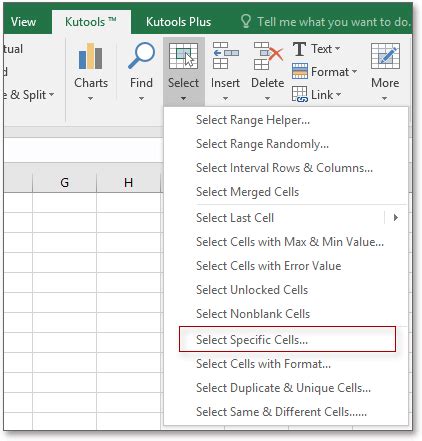Choose Select Unlocked Cells
Viewport: 422px width, 441px height.
(x=286, y=290)
